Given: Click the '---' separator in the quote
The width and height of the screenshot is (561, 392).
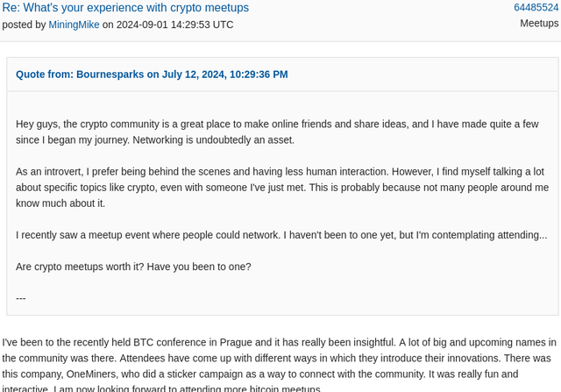Looking at the screenshot, I should pos(20,298).
